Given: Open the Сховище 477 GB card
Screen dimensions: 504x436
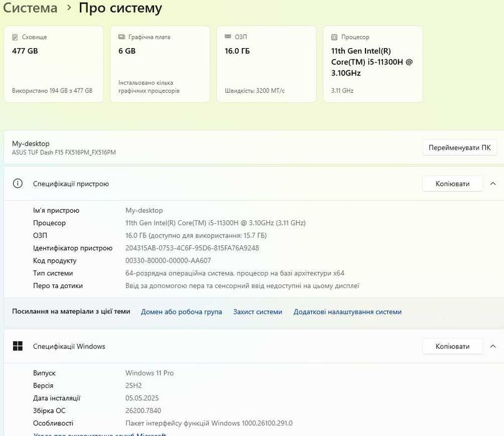Looking at the screenshot, I should pos(54,64).
